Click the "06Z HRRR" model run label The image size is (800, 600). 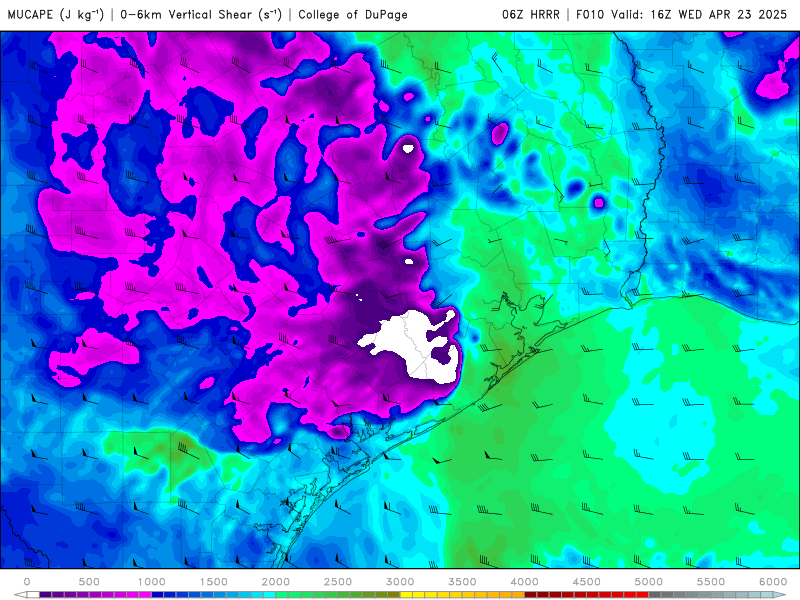click(x=531, y=15)
